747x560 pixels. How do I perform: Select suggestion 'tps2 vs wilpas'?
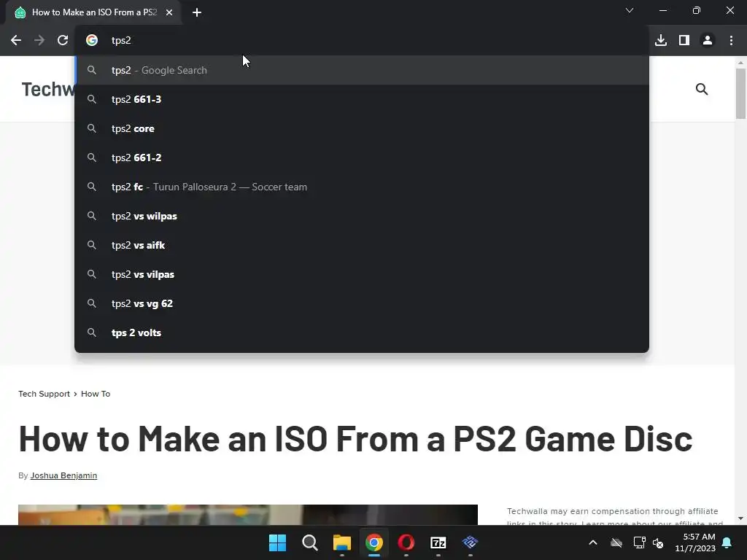(x=362, y=216)
